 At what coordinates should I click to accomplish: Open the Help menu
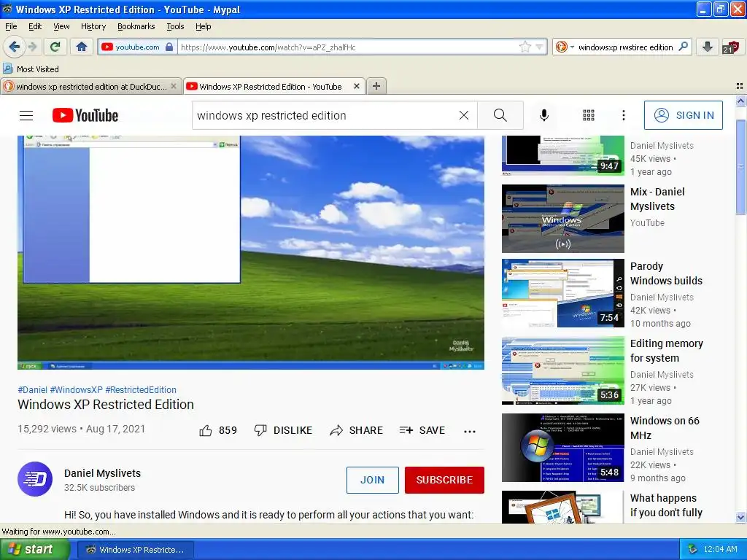click(203, 26)
